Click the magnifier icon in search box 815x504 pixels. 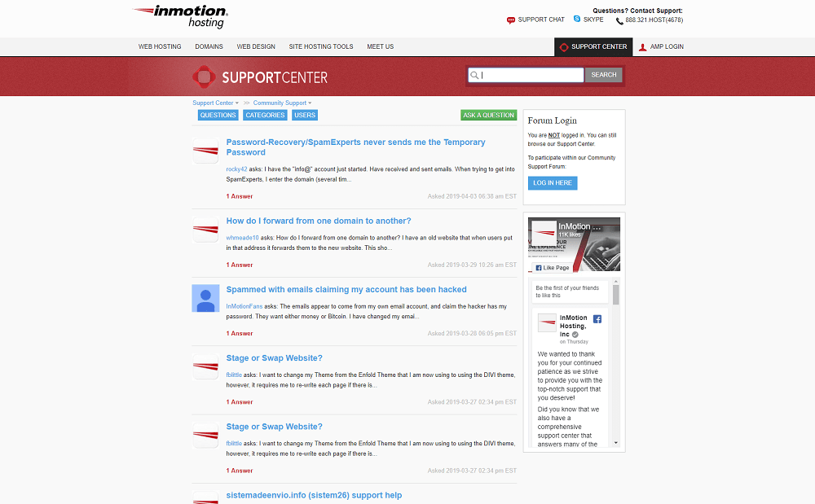point(474,75)
